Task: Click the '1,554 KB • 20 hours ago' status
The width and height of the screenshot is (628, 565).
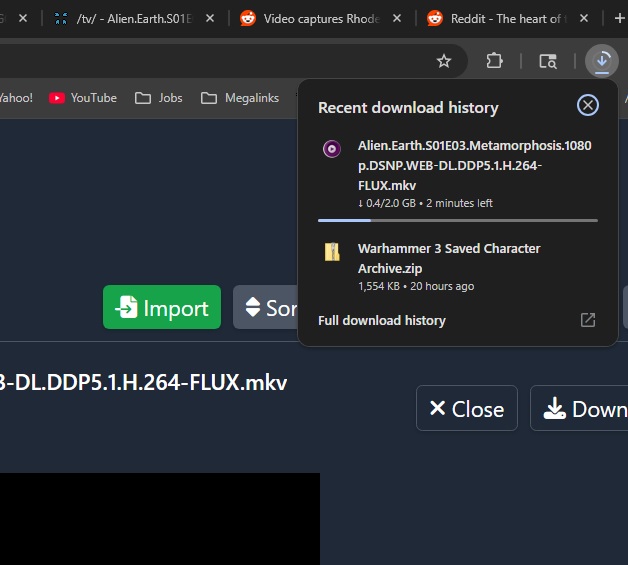Action: (x=416, y=286)
